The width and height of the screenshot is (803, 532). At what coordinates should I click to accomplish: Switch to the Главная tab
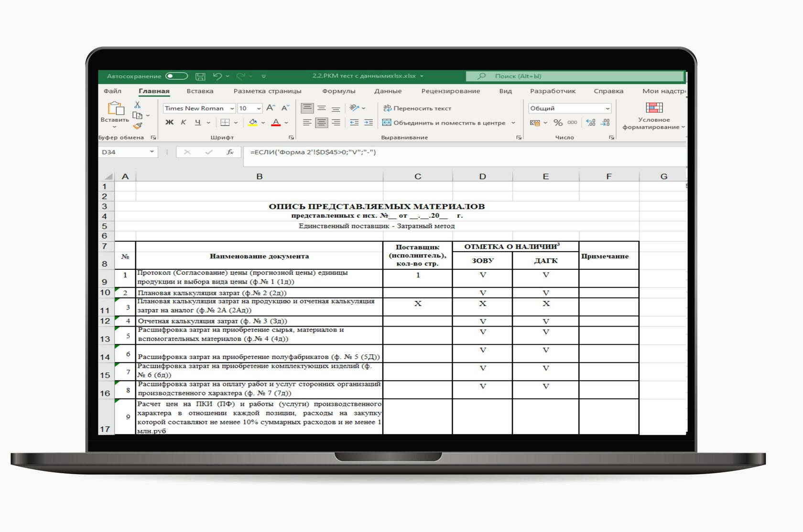154,91
